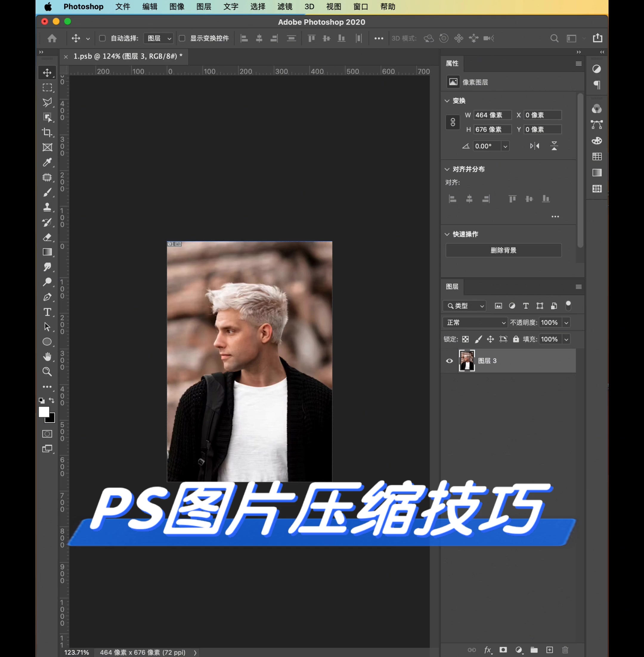Open the 滤镜 menu
Viewport: 644px width, 657px height.
pos(285,7)
